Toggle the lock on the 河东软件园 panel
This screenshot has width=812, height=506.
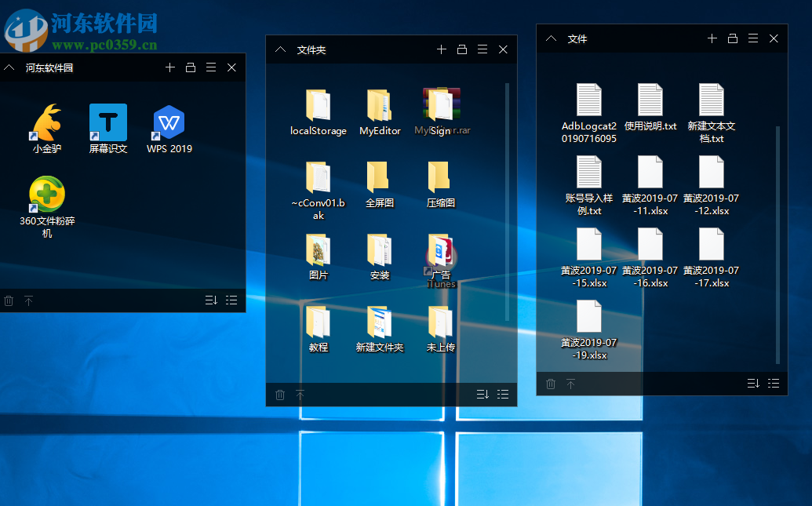point(191,67)
